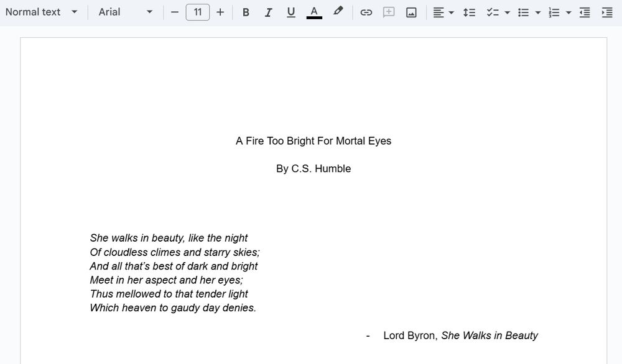Viewport: 622px width, 364px height.
Task: Expand the numbered list options arrow
Action: (x=569, y=12)
